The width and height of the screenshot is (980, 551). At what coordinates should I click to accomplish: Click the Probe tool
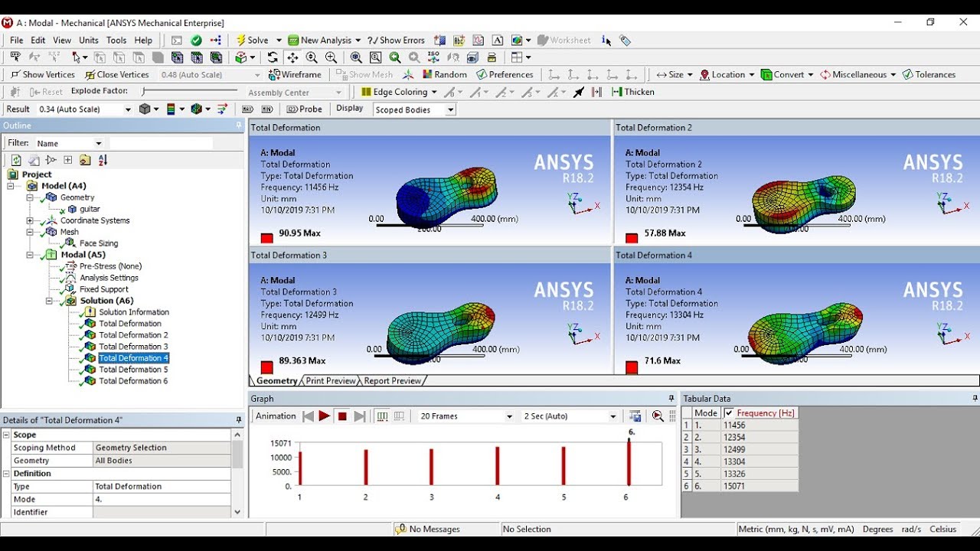(x=304, y=109)
